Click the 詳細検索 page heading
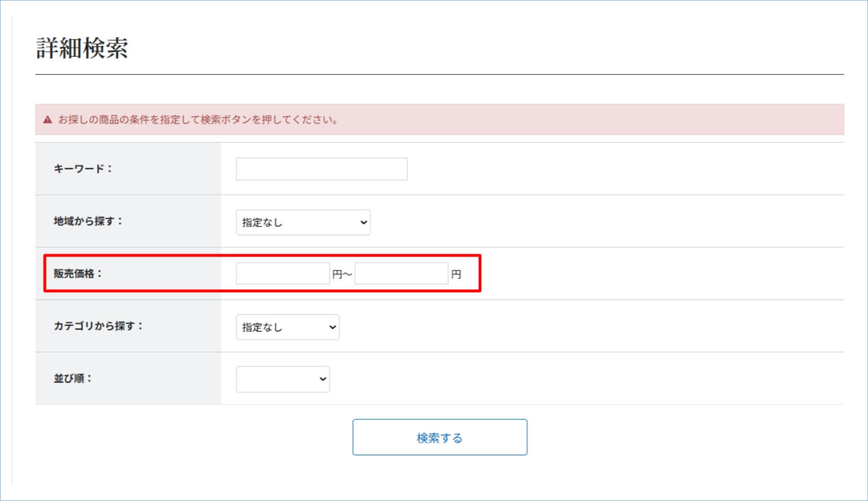 (82, 48)
